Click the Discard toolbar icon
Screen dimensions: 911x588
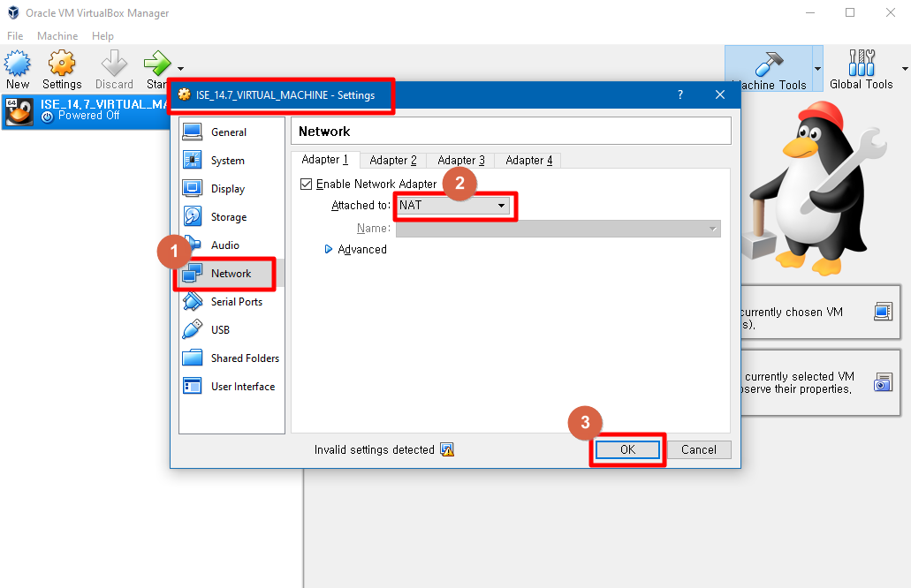(x=114, y=64)
